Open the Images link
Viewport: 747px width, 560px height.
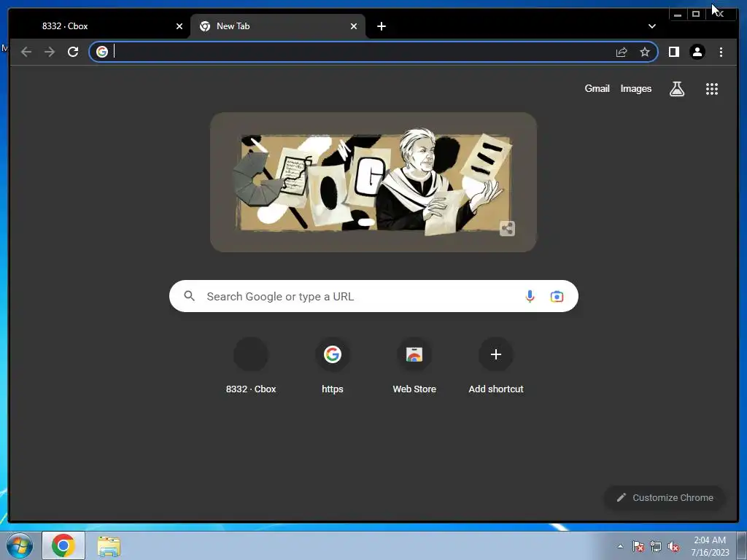[635, 88]
